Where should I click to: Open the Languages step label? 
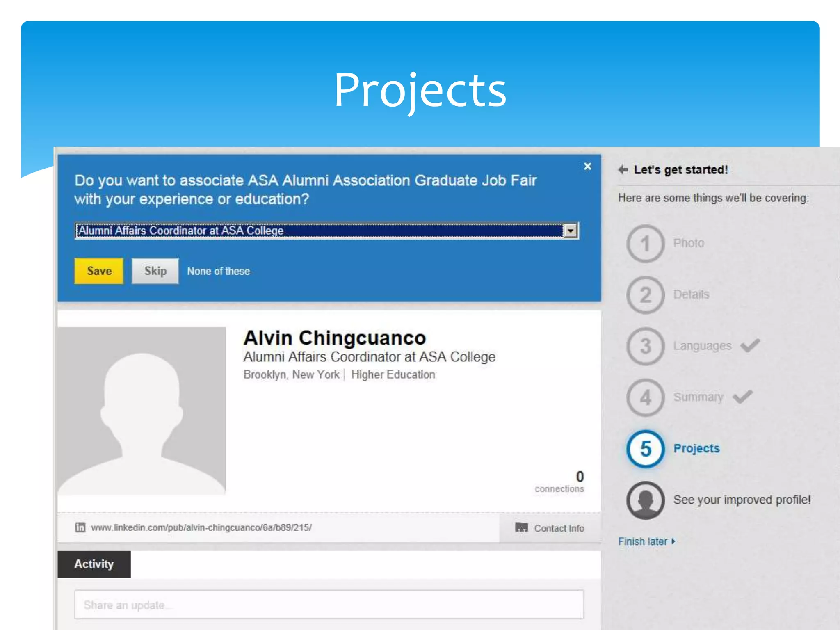point(702,346)
